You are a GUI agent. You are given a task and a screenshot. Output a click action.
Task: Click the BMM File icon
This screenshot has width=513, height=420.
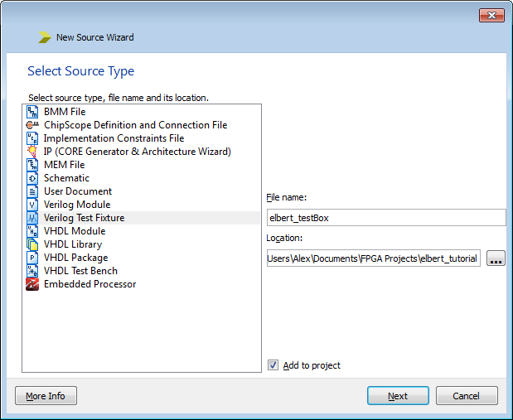32,112
